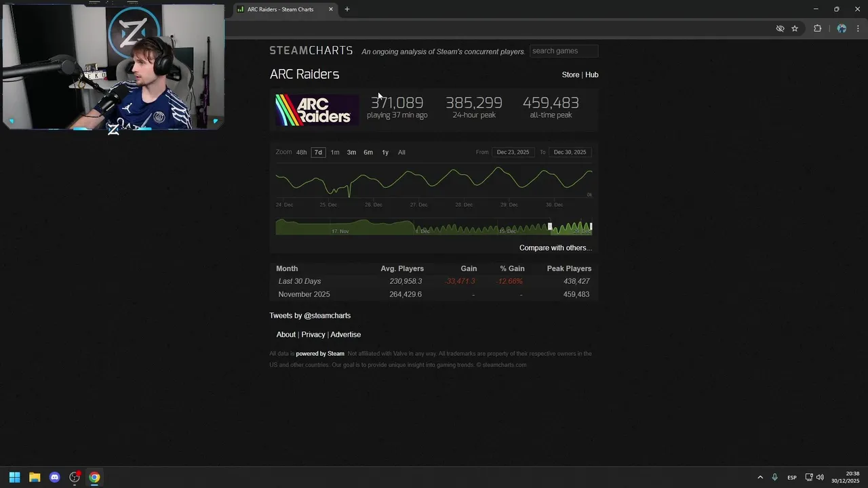Set chart zoom to 6m
Screen dimensions: 868x488
point(368,152)
